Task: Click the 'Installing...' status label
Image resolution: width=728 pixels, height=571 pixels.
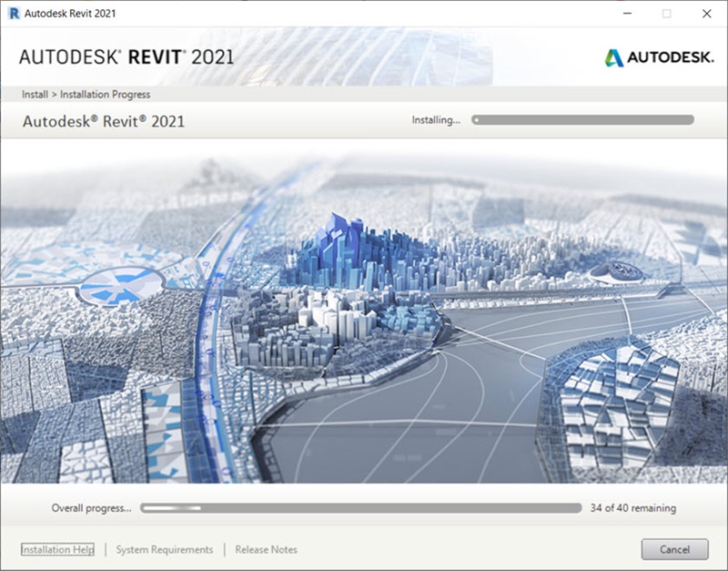Action: coord(436,119)
